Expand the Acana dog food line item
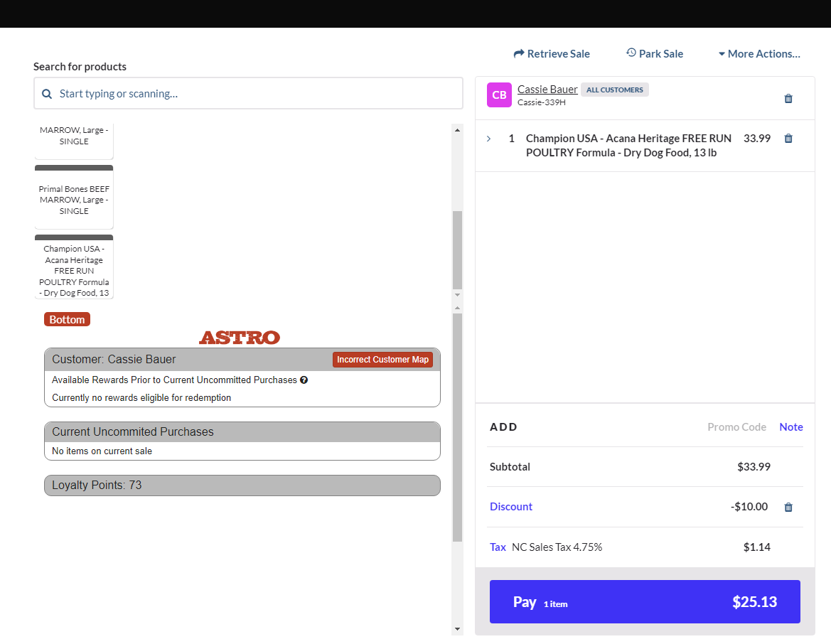 (488, 139)
